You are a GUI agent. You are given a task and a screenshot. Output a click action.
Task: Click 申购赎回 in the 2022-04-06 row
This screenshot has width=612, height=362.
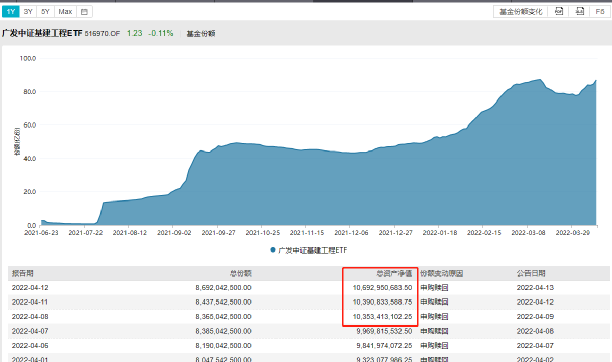click(x=434, y=346)
